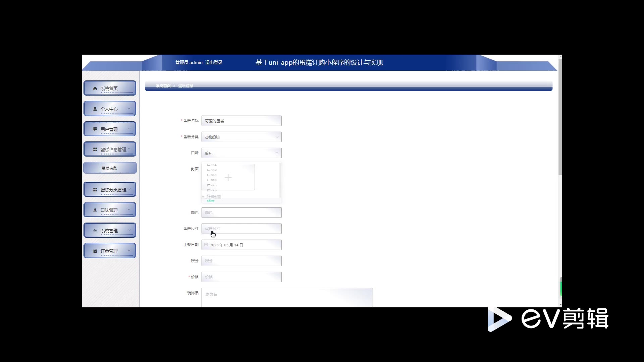This screenshot has height=362, width=644.
Task: Collapse the 蛋糕信息管理 menu chevron
Action: [x=129, y=149]
